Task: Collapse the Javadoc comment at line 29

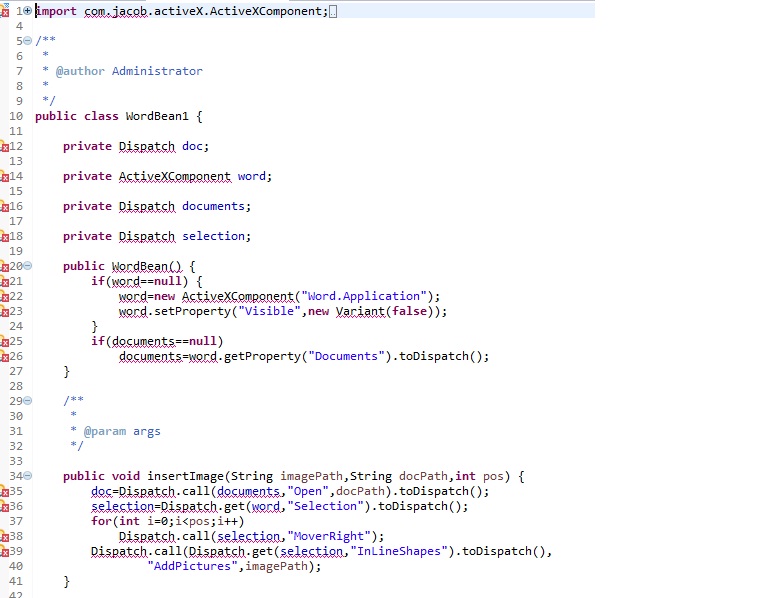Action: [x=28, y=401]
